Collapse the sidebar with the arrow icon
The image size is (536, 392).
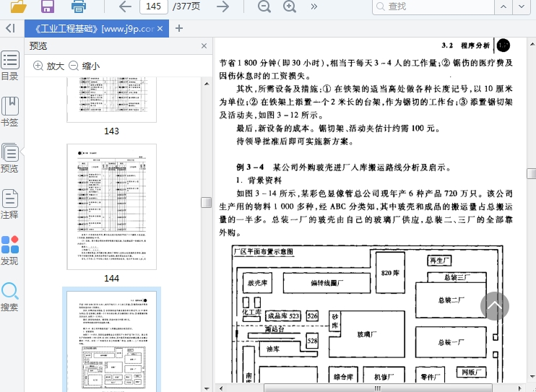coord(11,28)
